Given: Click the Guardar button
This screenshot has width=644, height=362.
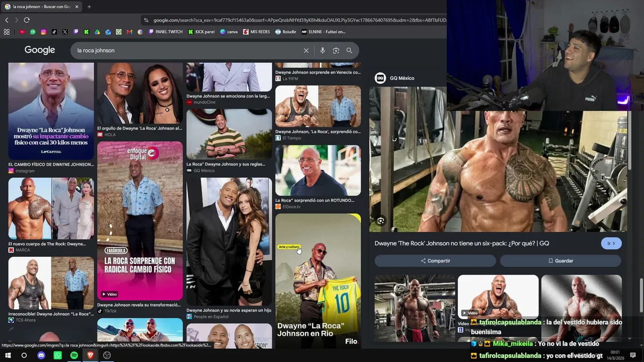Looking at the screenshot, I should pyautogui.click(x=560, y=261).
